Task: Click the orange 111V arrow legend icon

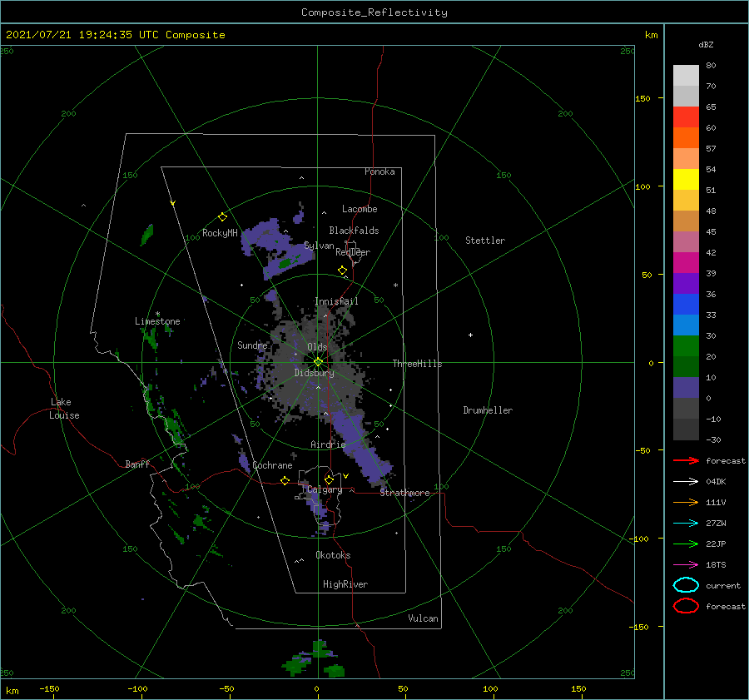Action: (686, 502)
